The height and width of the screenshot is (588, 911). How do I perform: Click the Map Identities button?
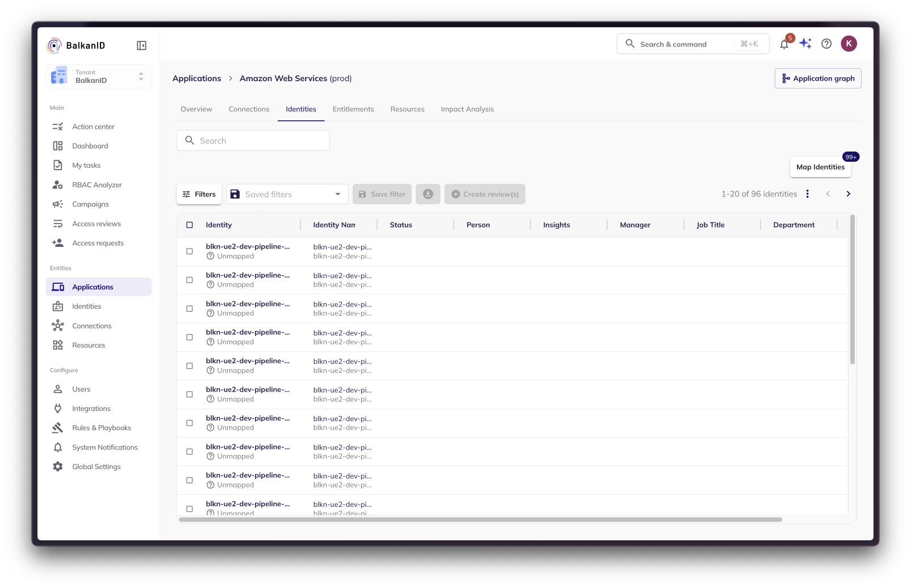click(x=820, y=167)
